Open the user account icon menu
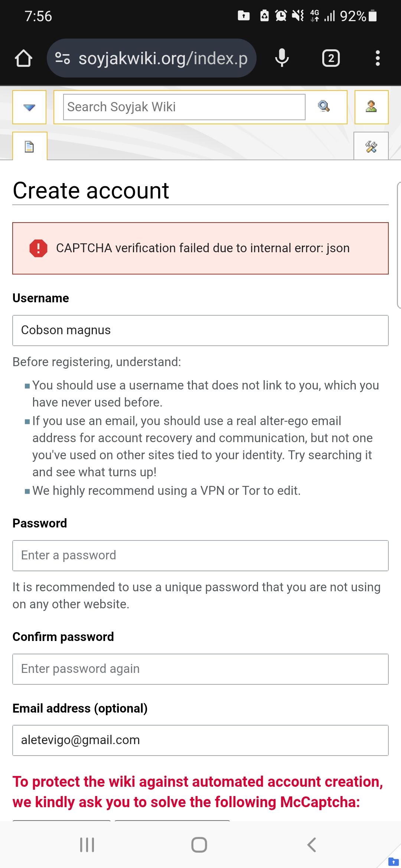The image size is (401, 868). pyautogui.click(x=371, y=107)
